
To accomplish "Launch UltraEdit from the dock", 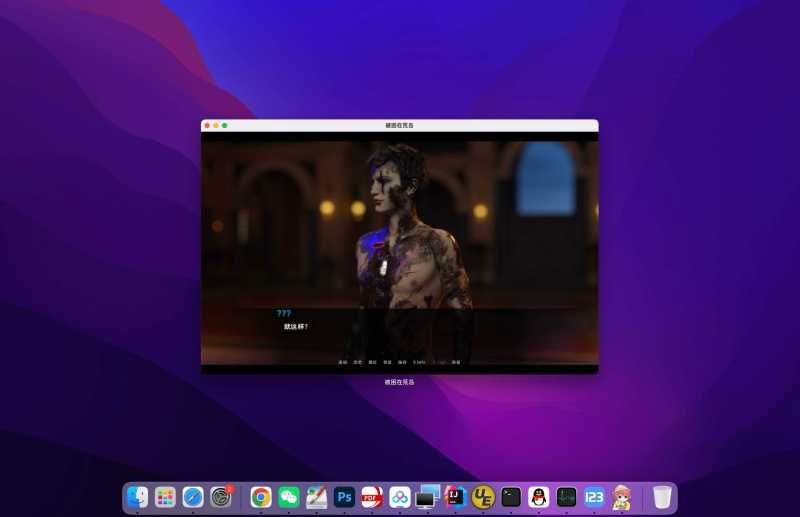I will 483,497.
